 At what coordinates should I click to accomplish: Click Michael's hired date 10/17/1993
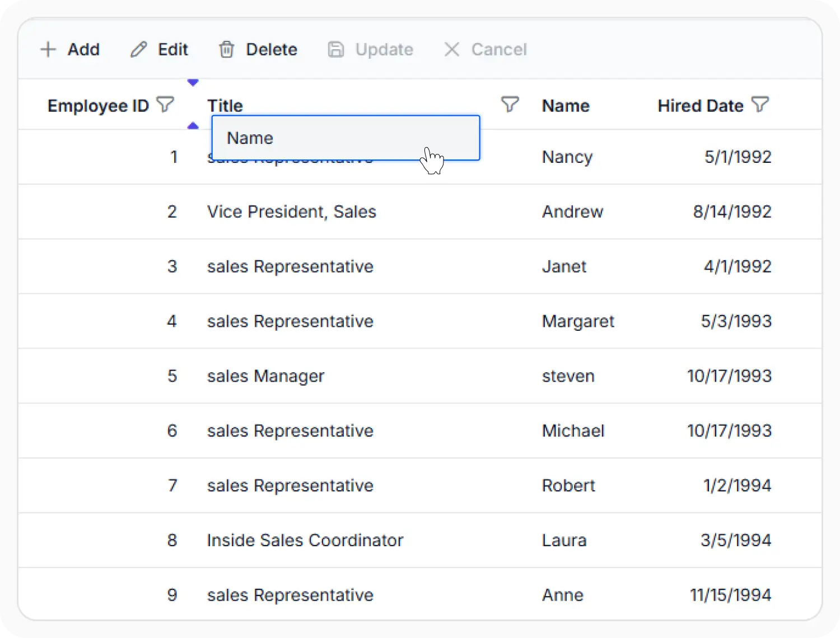click(729, 431)
